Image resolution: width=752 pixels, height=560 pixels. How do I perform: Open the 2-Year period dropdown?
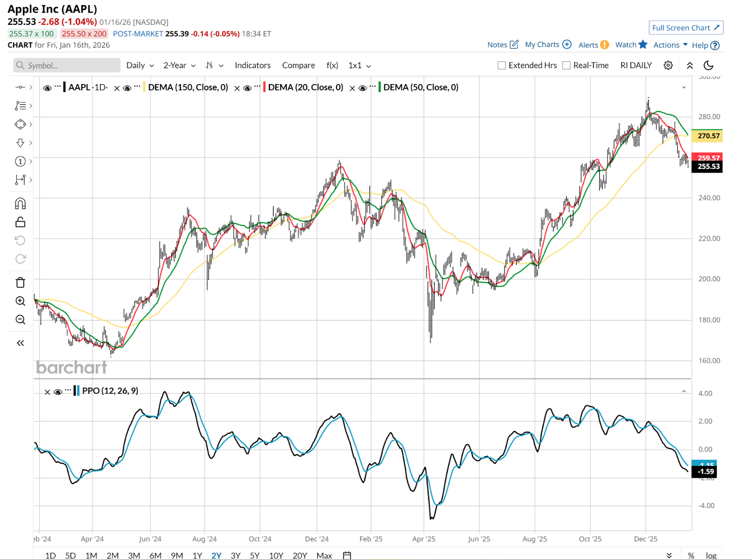click(x=179, y=65)
